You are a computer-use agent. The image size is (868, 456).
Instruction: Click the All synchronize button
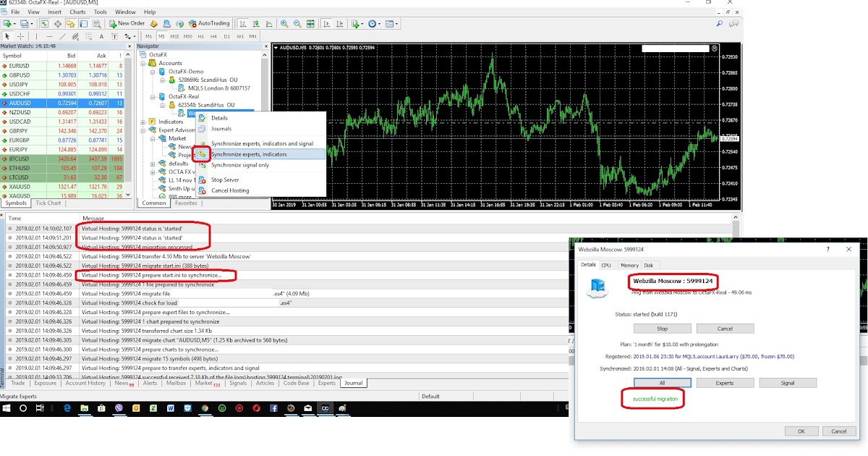pyautogui.click(x=662, y=383)
